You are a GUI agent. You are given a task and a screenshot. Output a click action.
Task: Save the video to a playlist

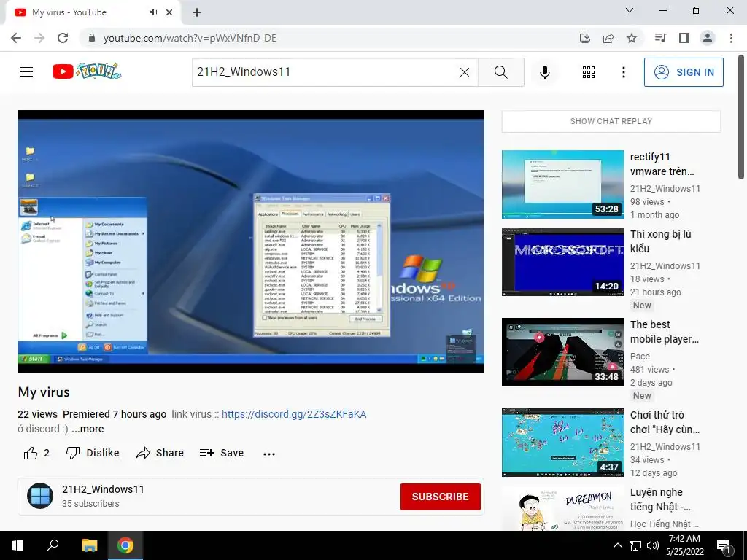(x=222, y=453)
